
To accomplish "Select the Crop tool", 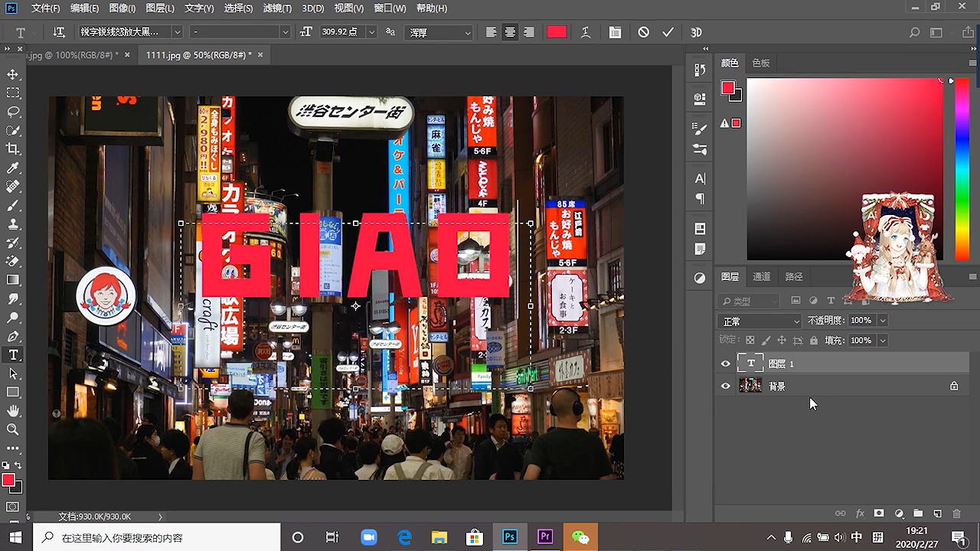I will (x=13, y=149).
